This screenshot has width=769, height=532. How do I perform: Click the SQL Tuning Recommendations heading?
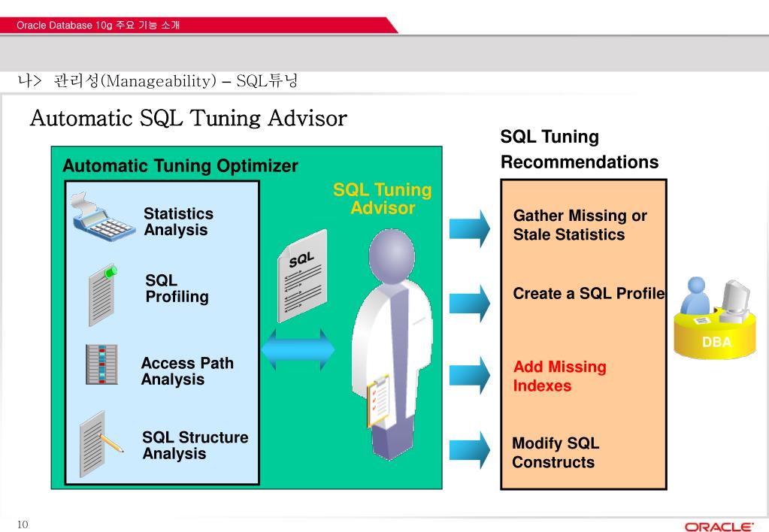580,149
